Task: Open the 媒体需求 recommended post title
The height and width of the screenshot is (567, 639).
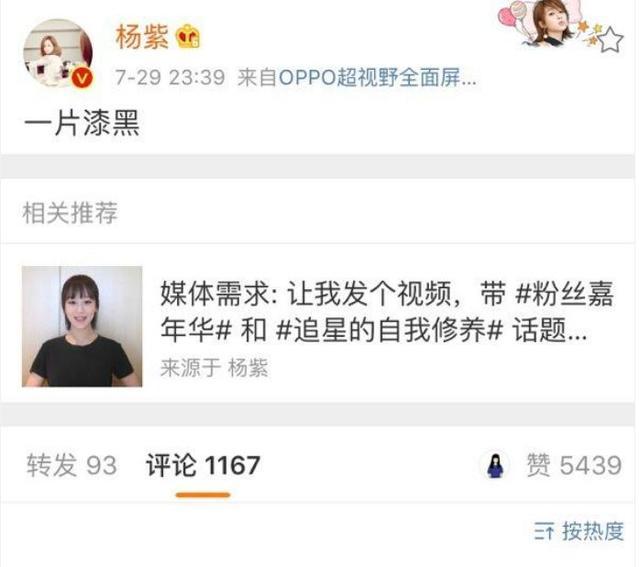Action: 386,311
